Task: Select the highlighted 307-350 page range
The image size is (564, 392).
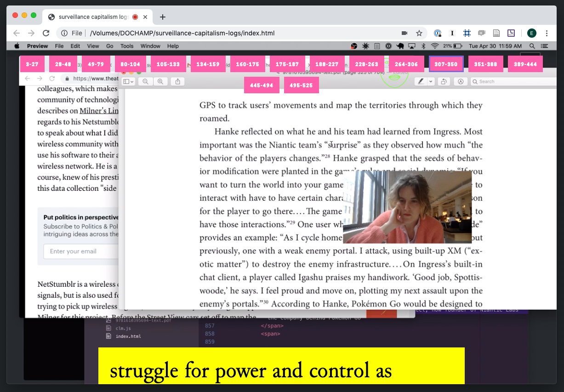Action: 446,64
